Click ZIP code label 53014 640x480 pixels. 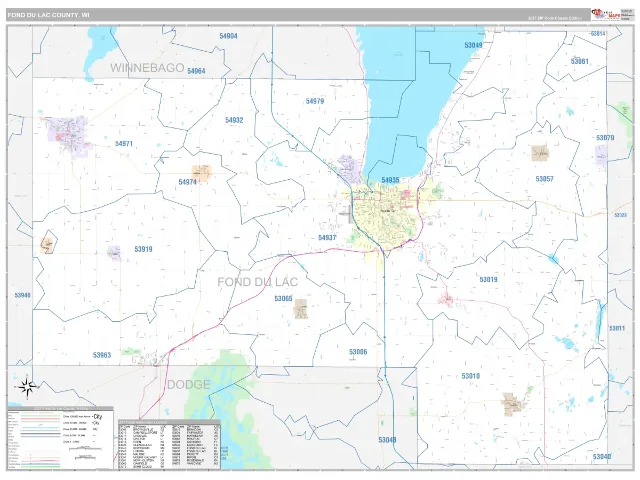point(598,33)
